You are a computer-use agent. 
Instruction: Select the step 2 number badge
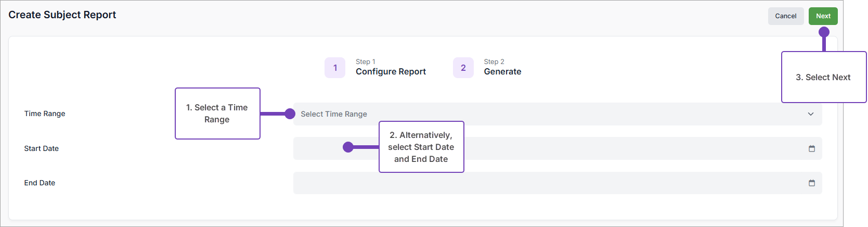point(463,68)
